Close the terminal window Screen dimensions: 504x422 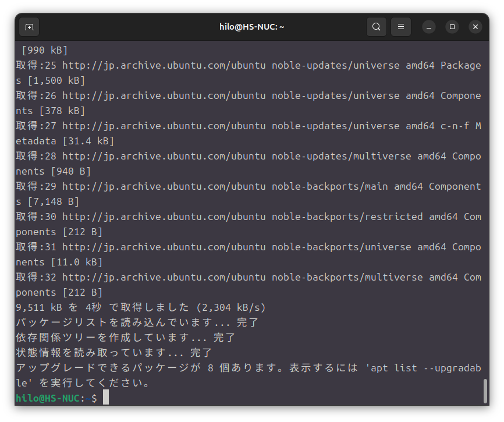475,27
